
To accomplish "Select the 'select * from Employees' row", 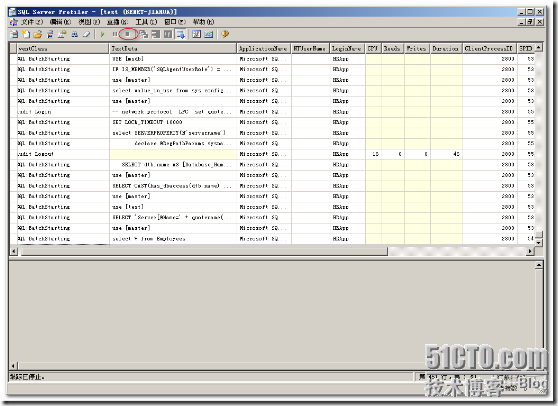I will (x=272, y=239).
